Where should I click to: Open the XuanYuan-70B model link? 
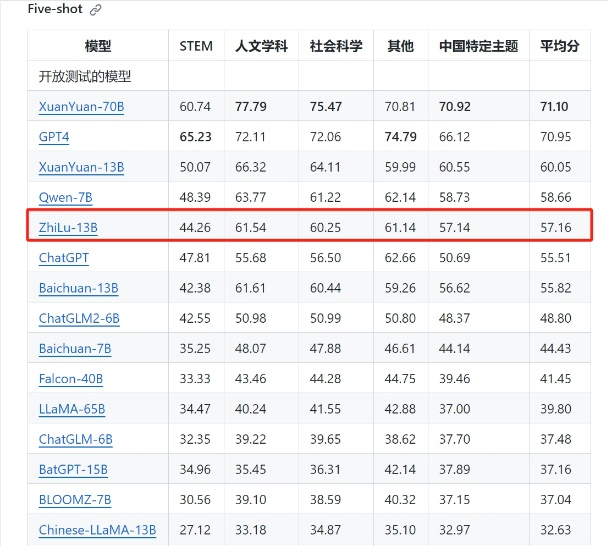coord(82,106)
